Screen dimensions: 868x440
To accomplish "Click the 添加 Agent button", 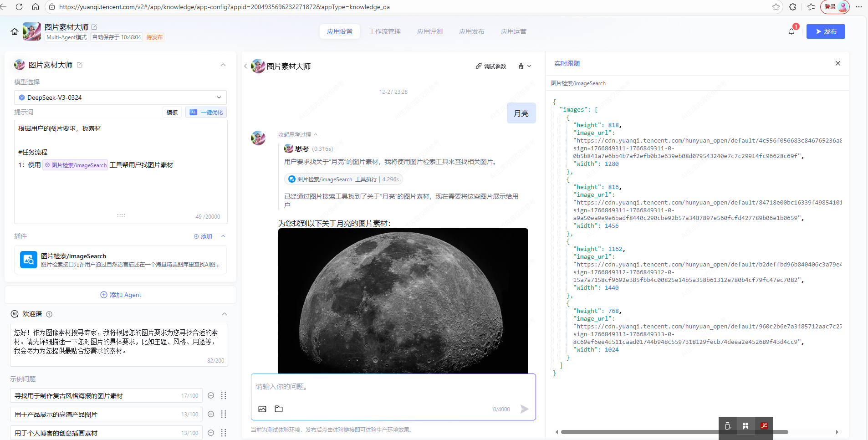I will (x=121, y=295).
